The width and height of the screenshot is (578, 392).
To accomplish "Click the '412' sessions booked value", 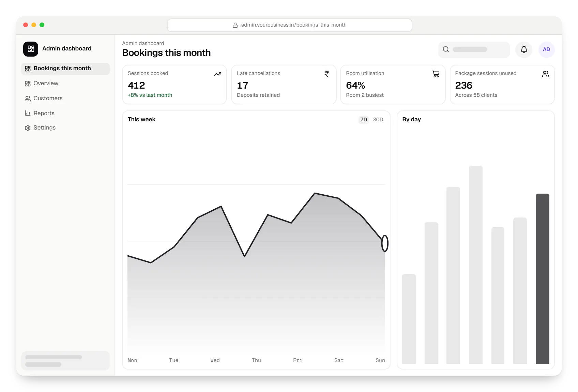I will 136,85.
